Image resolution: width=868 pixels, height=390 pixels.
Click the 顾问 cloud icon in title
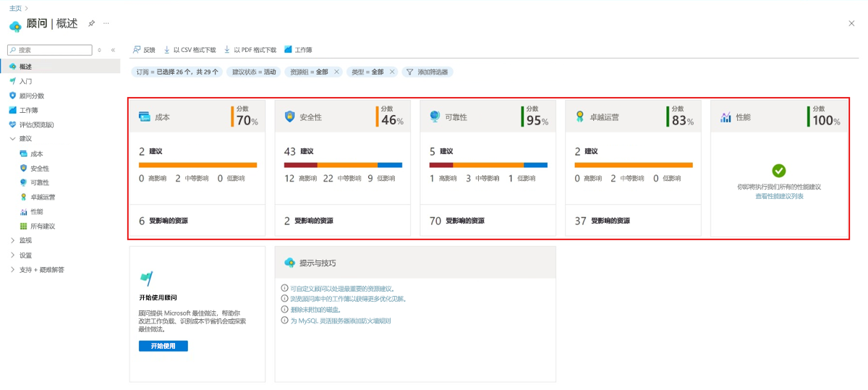coord(15,25)
